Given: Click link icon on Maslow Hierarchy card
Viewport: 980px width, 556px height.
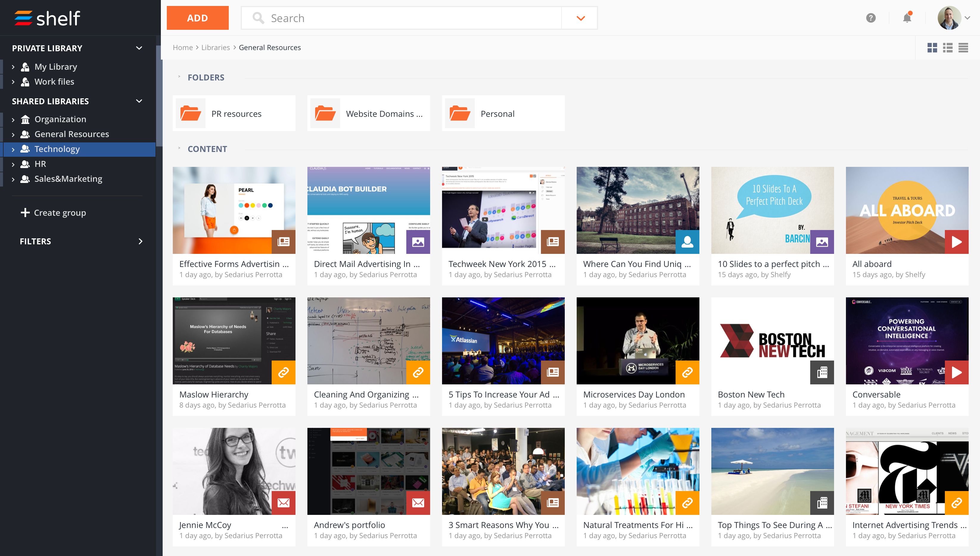Looking at the screenshot, I should (x=283, y=372).
